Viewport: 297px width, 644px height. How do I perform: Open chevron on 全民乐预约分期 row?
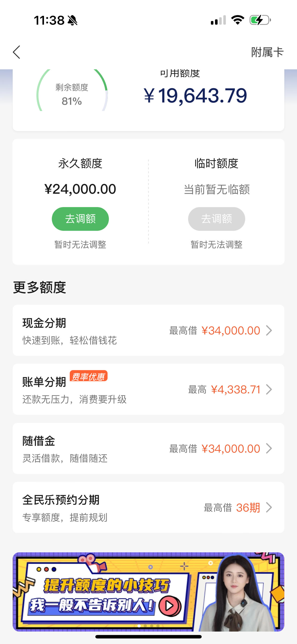click(269, 507)
